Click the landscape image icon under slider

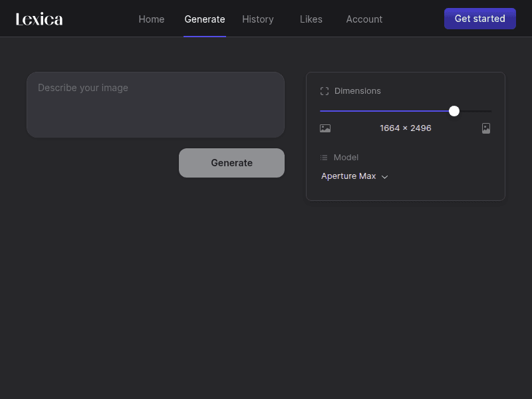tap(325, 128)
